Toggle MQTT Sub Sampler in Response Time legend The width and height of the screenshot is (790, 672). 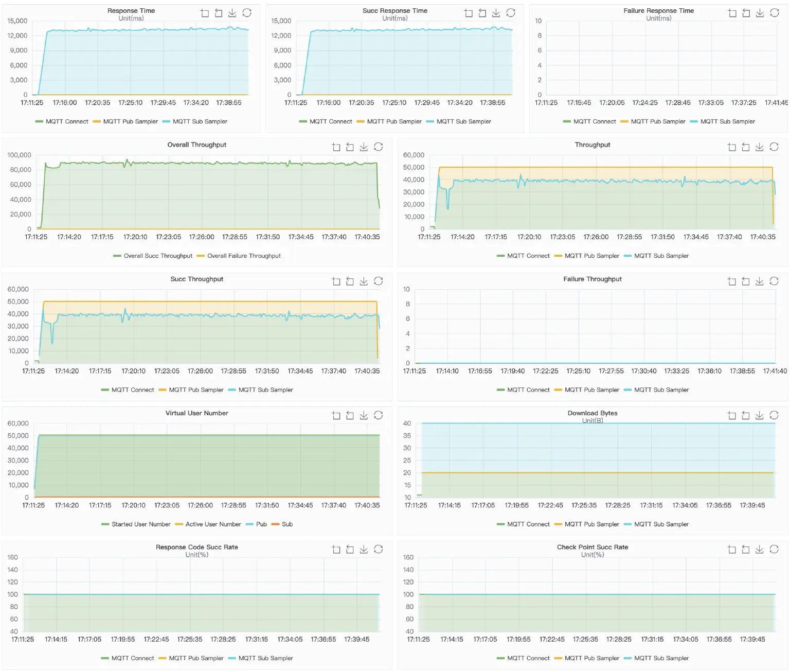click(x=199, y=121)
